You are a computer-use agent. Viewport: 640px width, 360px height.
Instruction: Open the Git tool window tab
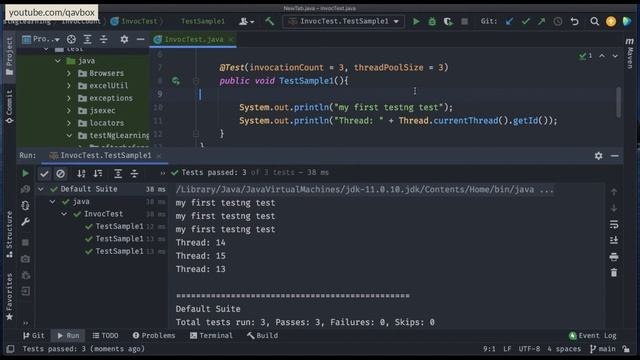click(x=33, y=336)
